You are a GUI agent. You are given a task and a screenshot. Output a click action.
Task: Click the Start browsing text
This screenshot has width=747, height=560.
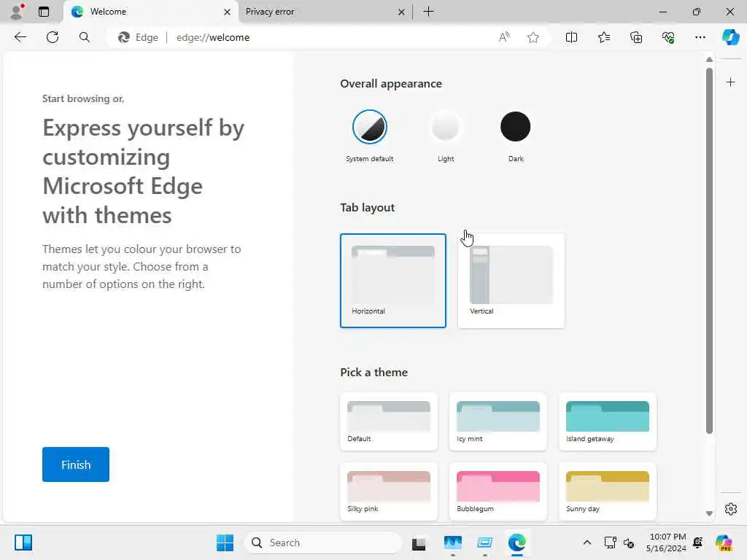pos(83,98)
